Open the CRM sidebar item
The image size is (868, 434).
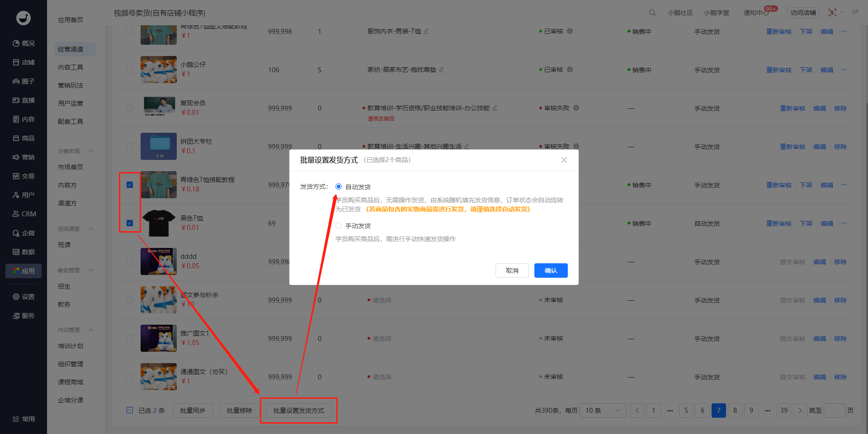coord(24,214)
